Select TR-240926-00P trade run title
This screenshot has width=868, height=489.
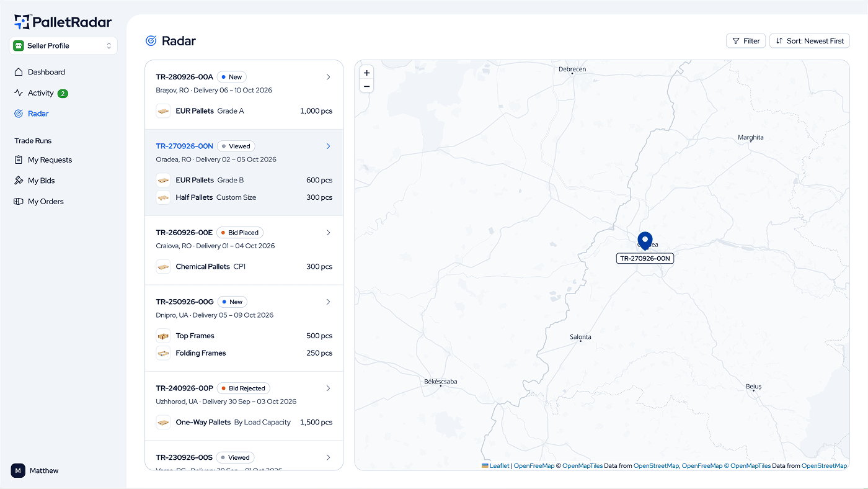(x=184, y=388)
